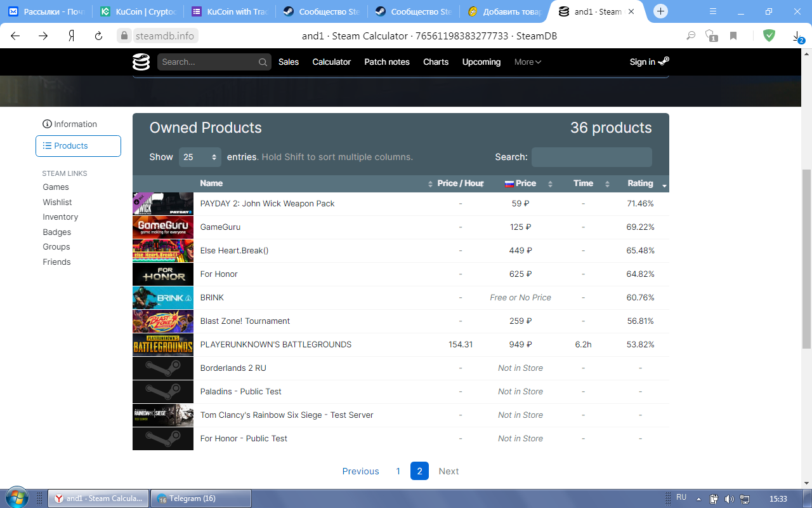Click Borderlands 2 RU row name
Screen dimensions: 812x508
click(233, 368)
